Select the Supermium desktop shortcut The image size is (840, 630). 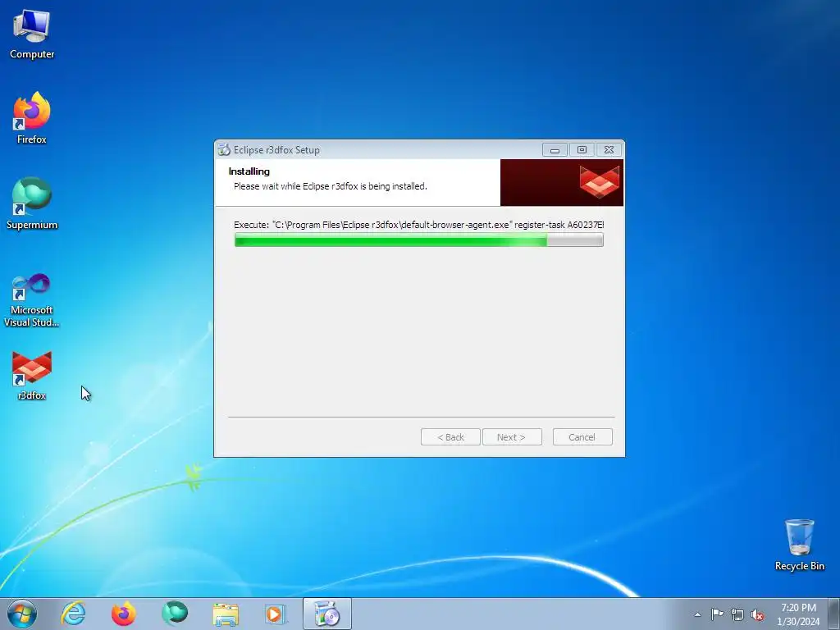(x=32, y=203)
